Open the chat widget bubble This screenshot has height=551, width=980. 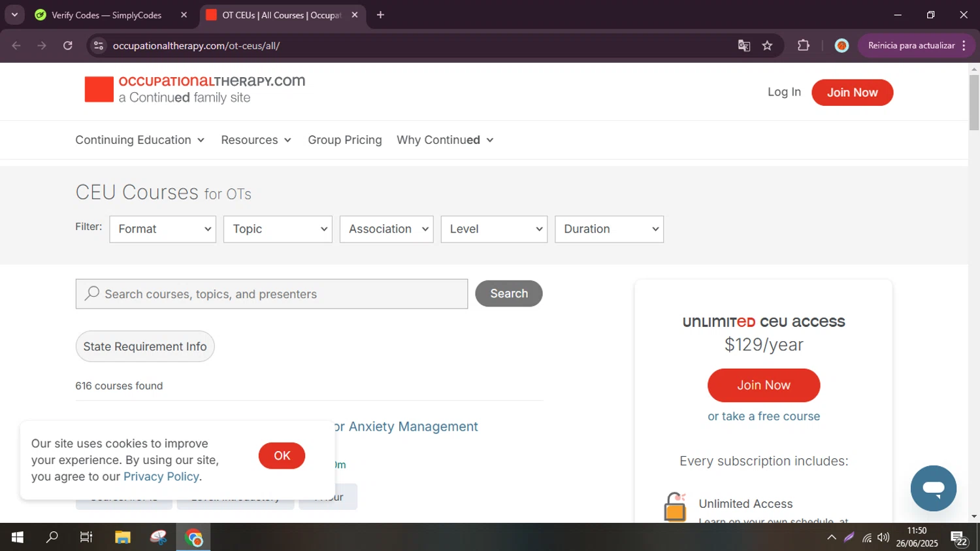(x=933, y=488)
